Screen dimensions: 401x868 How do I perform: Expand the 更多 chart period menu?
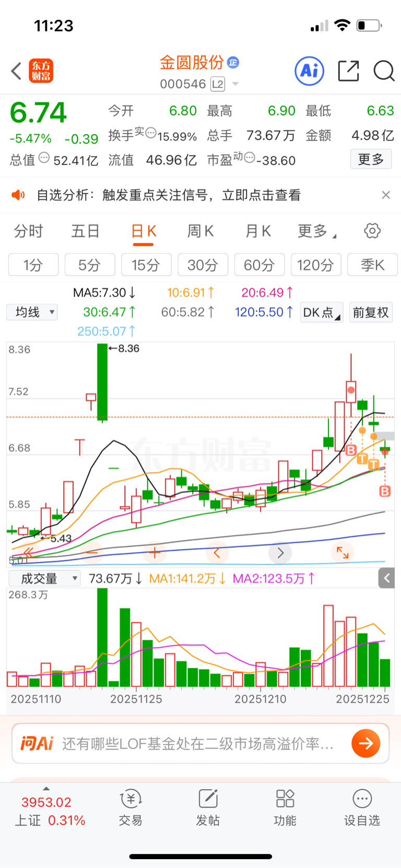(x=316, y=231)
